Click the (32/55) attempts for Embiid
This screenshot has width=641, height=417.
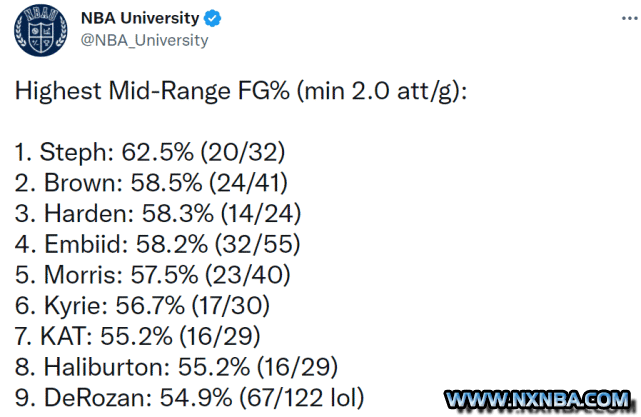(x=258, y=244)
